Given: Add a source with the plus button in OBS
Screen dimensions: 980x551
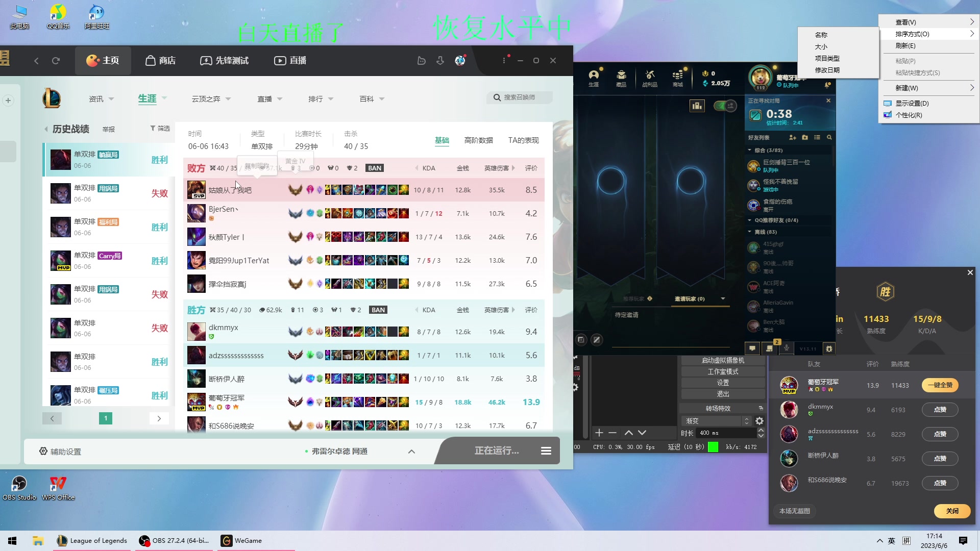Looking at the screenshot, I should tap(599, 433).
